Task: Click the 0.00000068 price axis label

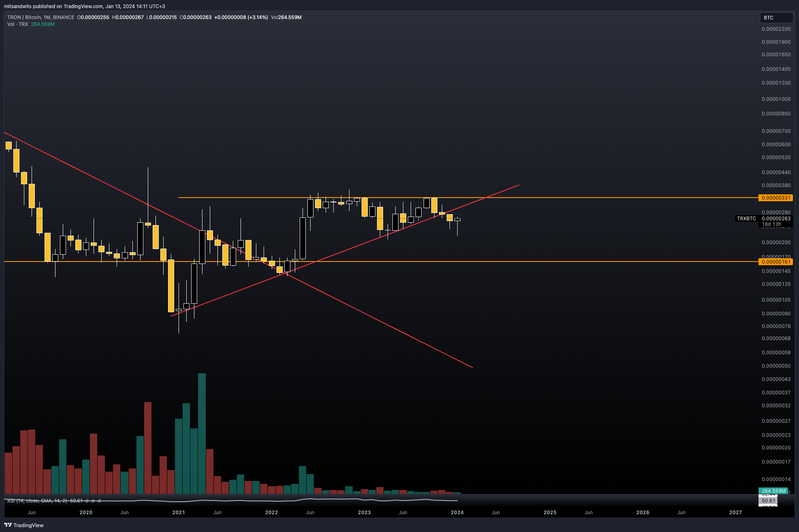Action: [x=776, y=338]
